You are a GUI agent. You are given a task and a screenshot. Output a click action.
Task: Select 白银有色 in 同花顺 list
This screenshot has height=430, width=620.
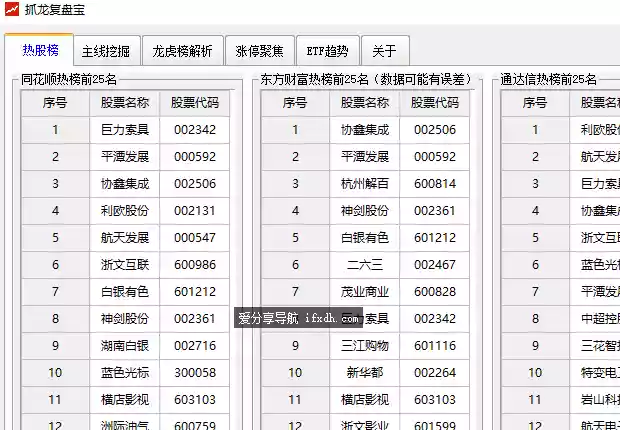125,292
